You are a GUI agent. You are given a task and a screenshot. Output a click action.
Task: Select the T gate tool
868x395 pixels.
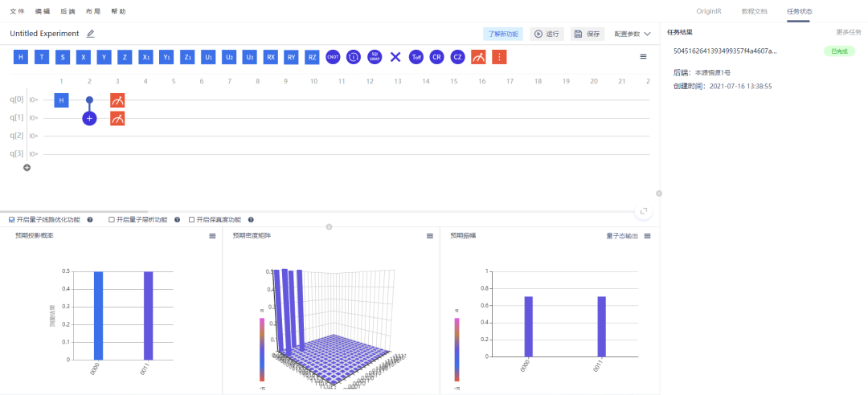(x=42, y=57)
